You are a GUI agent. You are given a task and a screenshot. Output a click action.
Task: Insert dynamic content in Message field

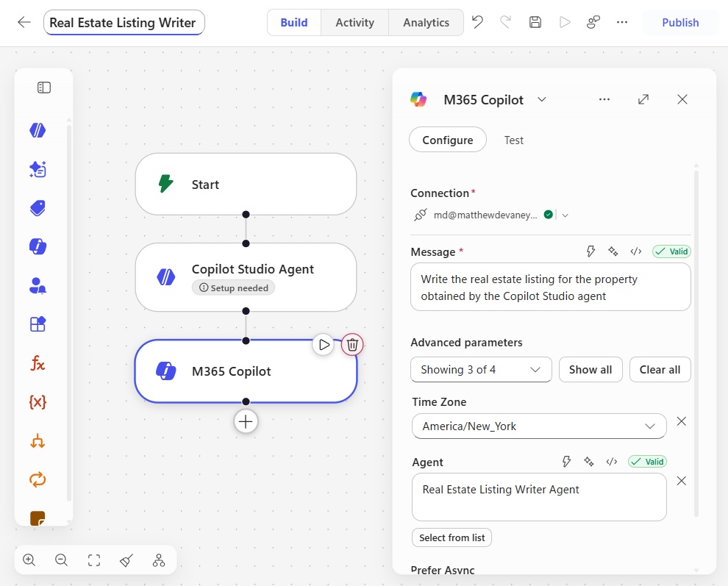590,251
